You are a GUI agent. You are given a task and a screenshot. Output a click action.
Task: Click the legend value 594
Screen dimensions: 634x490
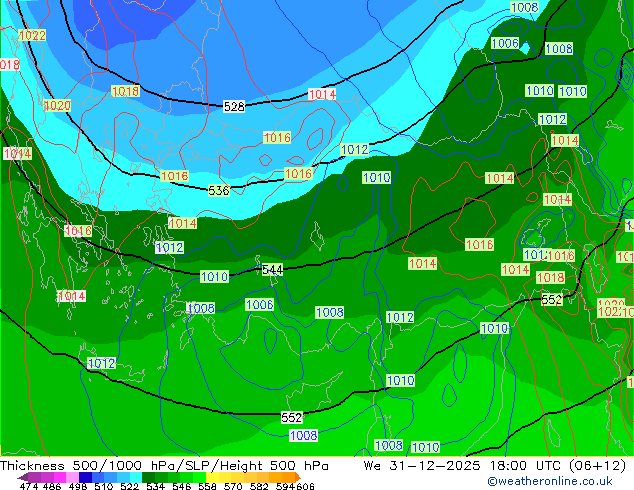click(285, 486)
